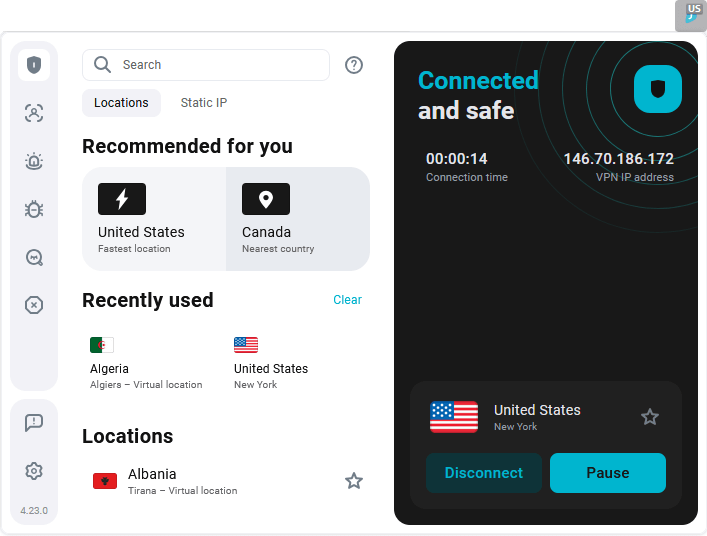Image resolution: width=707 pixels, height=536 pixels.
Task: Favorite the connected United States star
Action: point(650,417)
